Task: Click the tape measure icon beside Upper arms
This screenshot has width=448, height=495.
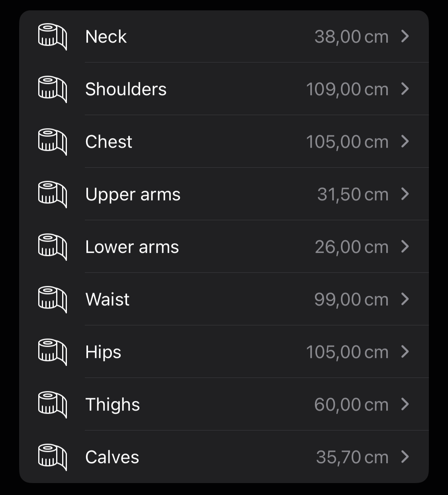Action: pos(52,194)
